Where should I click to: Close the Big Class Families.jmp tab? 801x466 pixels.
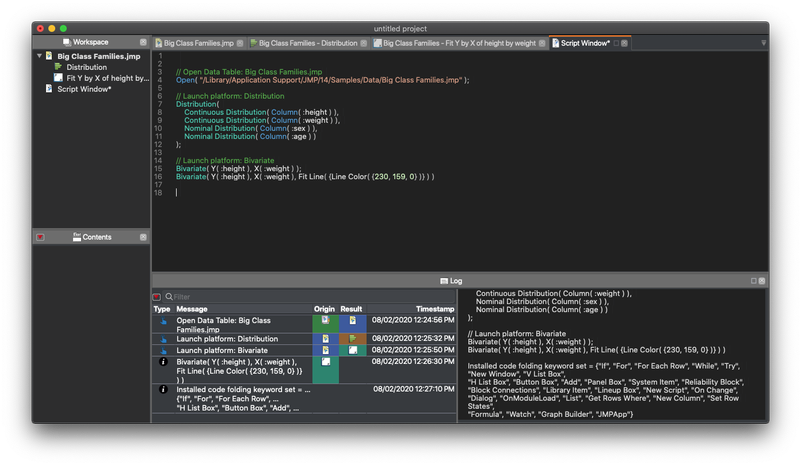click(x=239, y=43)
